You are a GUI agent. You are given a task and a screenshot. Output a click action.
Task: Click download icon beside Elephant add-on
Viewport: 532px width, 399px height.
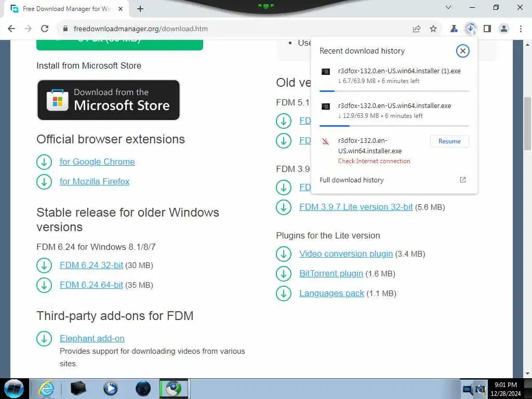[44, 339]
